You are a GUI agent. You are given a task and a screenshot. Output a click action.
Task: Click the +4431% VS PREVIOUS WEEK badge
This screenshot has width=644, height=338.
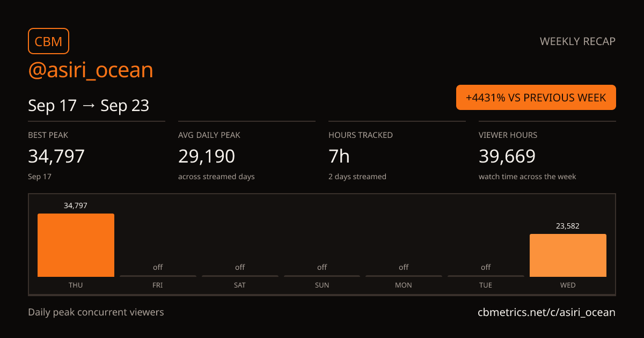(536, 98)
